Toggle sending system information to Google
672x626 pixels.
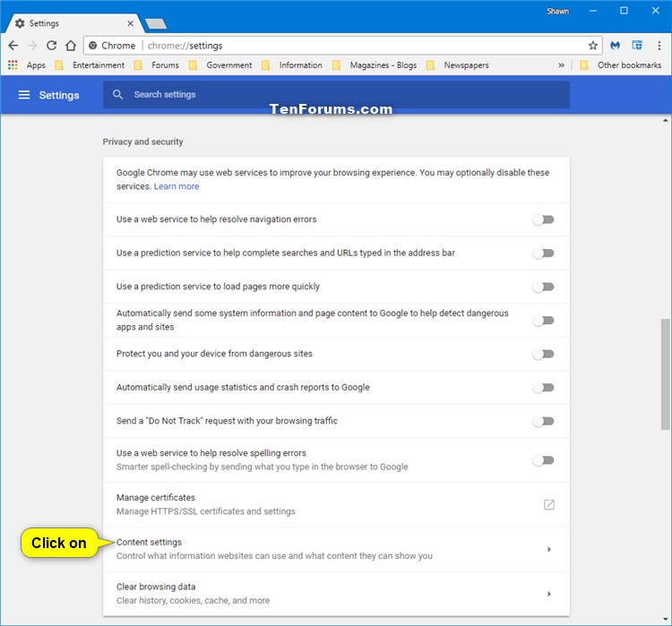coord(544,321)
